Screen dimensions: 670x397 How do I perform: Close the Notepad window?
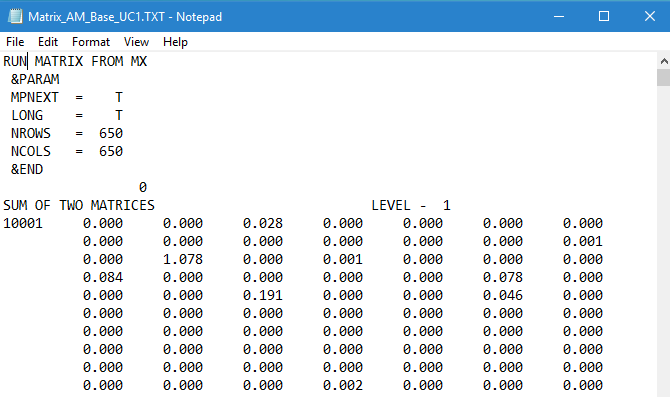coord(649,17)
